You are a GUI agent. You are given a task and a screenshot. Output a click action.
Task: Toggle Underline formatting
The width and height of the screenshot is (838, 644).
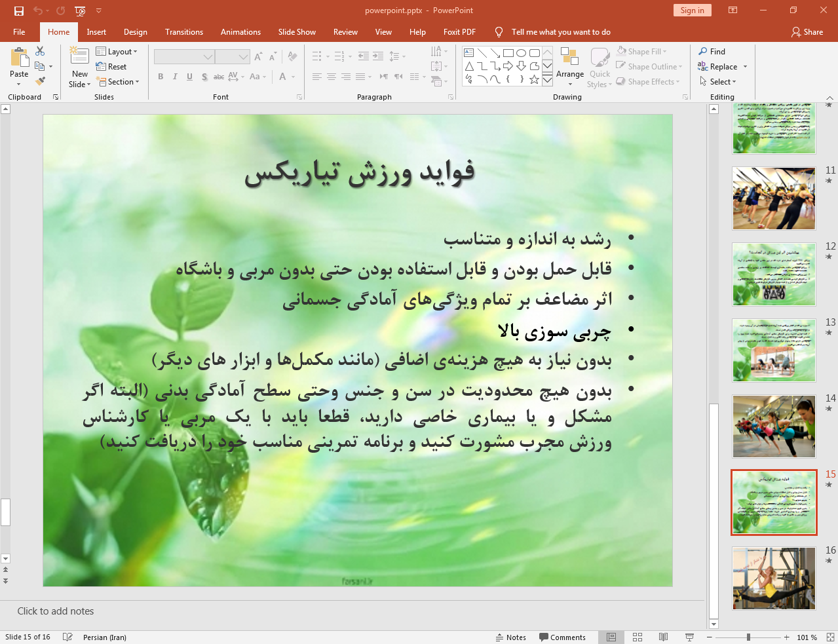(189, 77)
